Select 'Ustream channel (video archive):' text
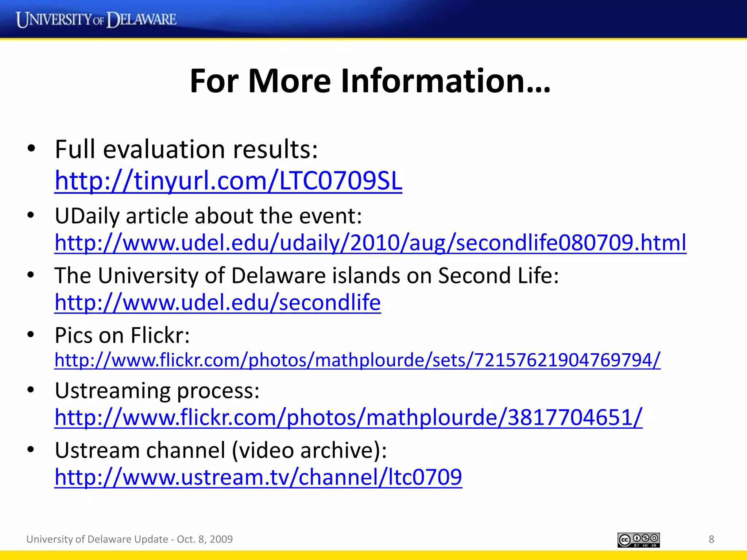Image resolution: width=747 pixels, height=560 pixels. pyautogui.click(x=221, y=451)
